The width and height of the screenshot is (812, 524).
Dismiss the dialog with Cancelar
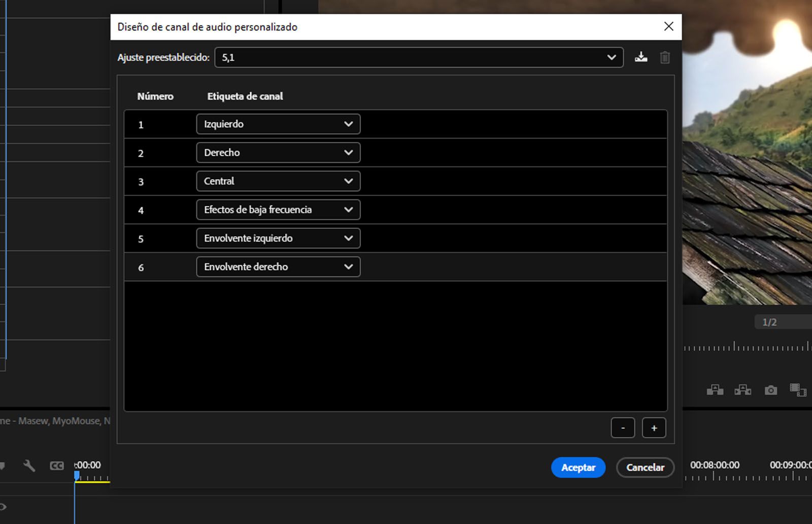[645, 467]
